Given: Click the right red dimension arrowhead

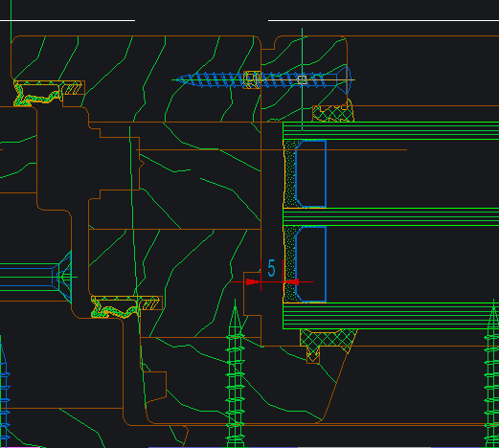Looking at the screenshot, I should click(291, 281).
